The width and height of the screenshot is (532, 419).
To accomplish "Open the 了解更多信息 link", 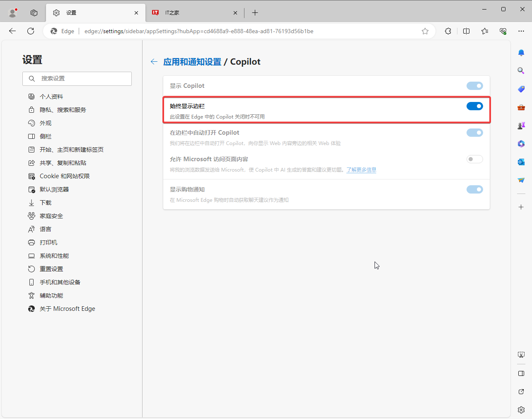I will point(361,170).
